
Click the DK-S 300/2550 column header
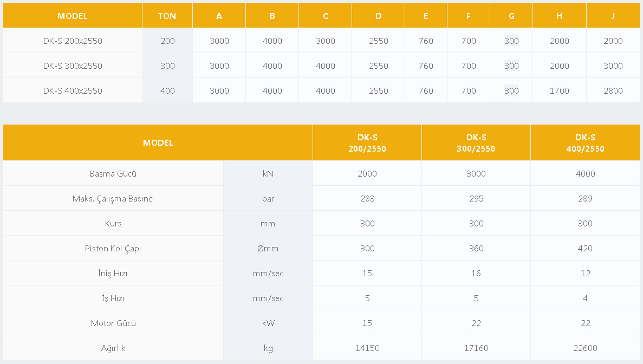pos(476,143)
